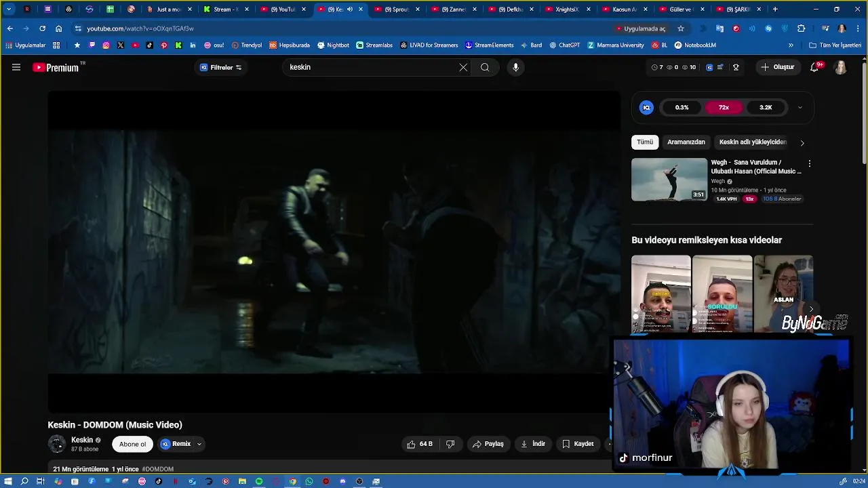
Task: Select Keskin adlı yükleyiciden chip
Action: click(x=753, y=142)
